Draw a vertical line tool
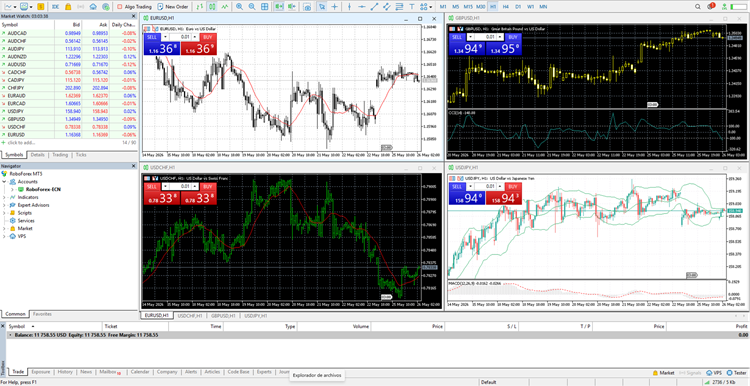 tap(349, 7)
